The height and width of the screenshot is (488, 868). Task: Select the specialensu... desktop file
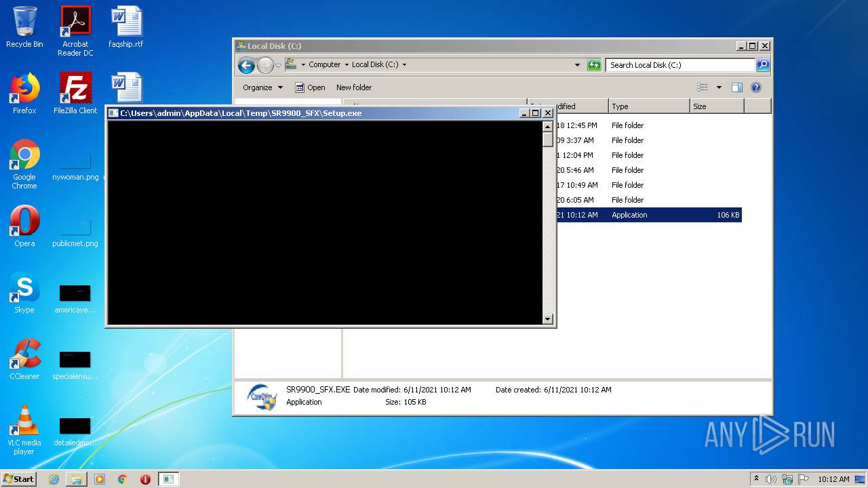click(75, 365)
